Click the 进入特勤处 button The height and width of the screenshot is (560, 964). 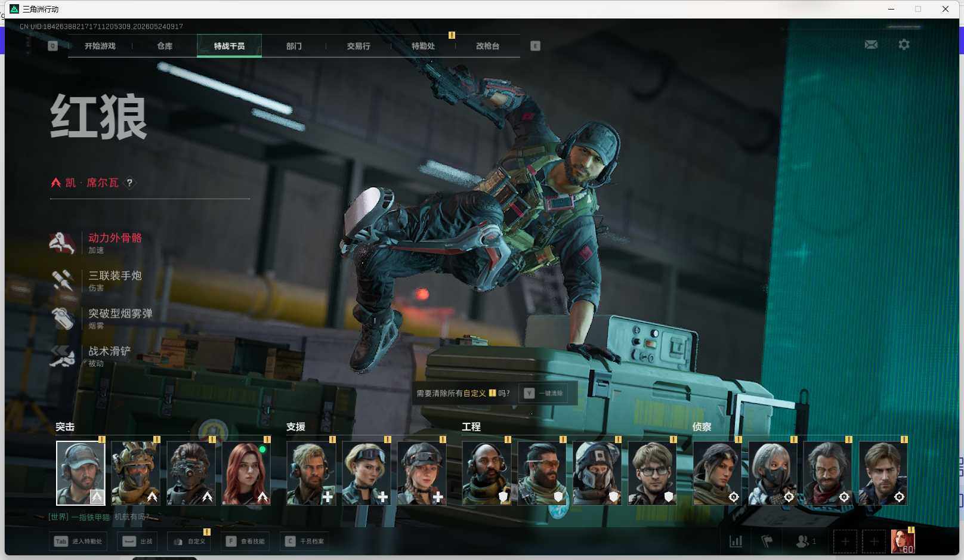coord(78,542)
